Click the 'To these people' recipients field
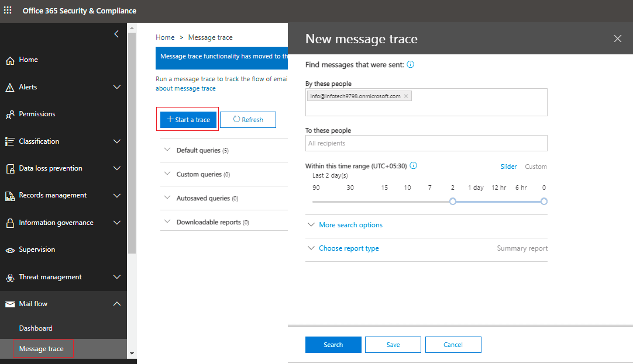The image size is (633, 364). [x=426, y=143]
